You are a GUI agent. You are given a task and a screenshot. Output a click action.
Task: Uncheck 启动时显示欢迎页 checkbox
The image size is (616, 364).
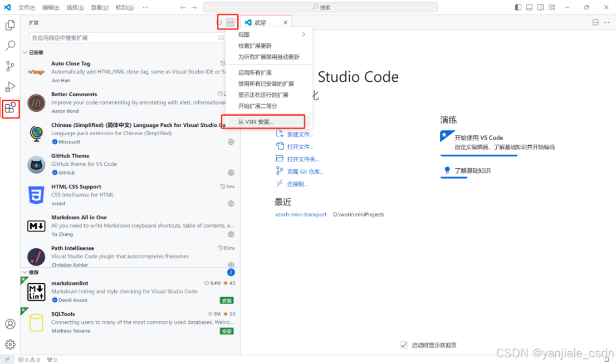[x=403, y=345]
